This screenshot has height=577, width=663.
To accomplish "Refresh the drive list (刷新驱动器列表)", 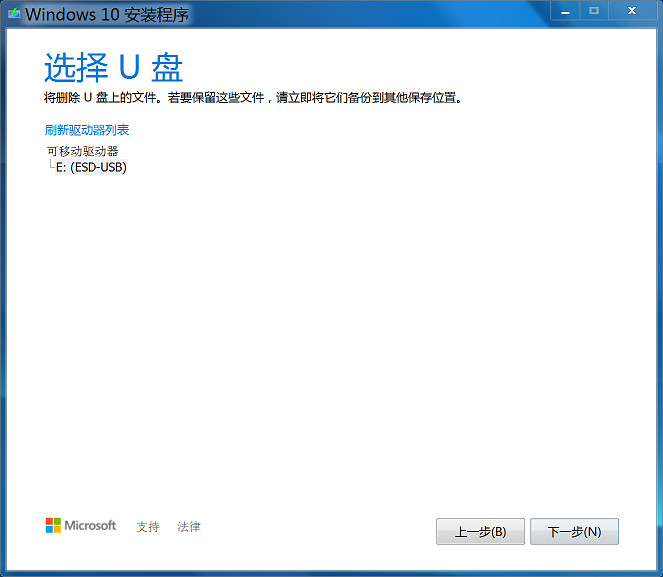I will pyautogui.click(x=87, y=130).
